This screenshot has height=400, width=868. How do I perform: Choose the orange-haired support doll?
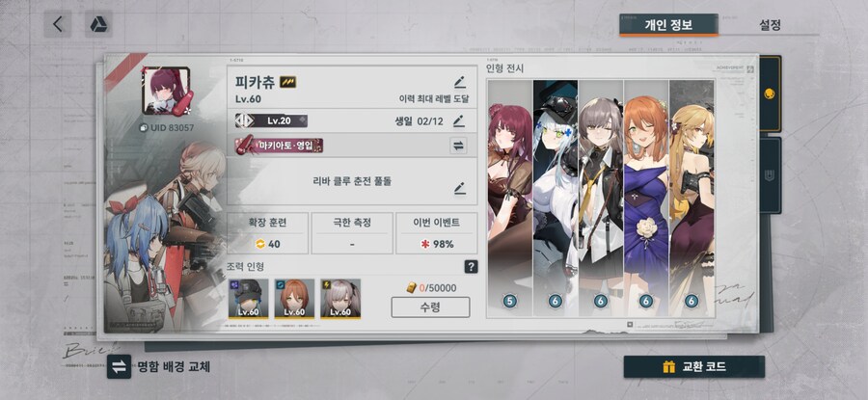click(x=294, y=299)
